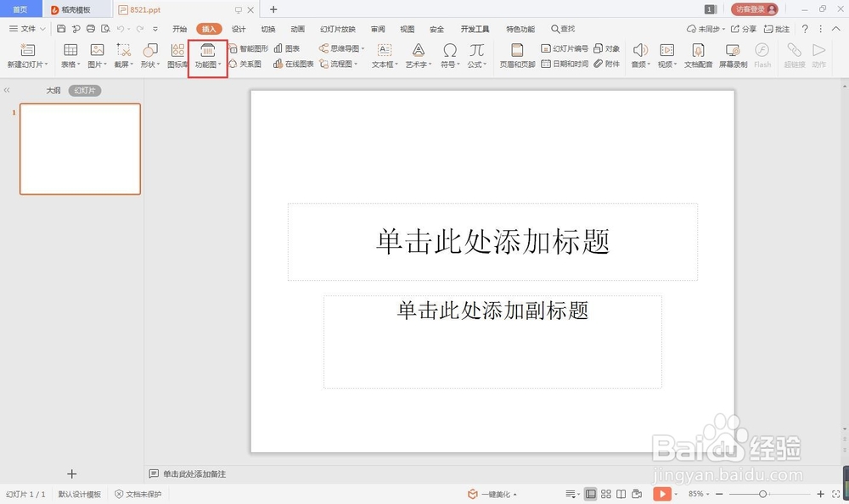Viewport: 849px width, 504px height.
Task: Switch to reading view in status bar
Action: [621, 494]
